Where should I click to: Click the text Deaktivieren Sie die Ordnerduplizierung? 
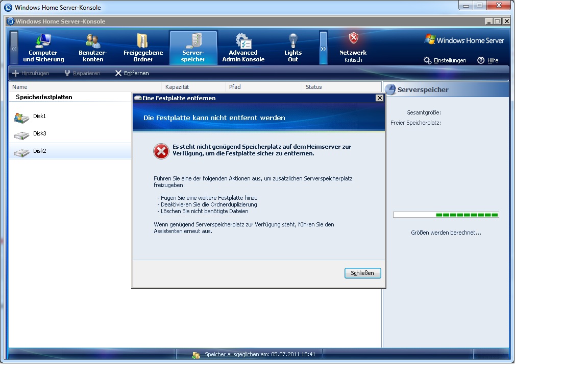click(x=209, y=204)
